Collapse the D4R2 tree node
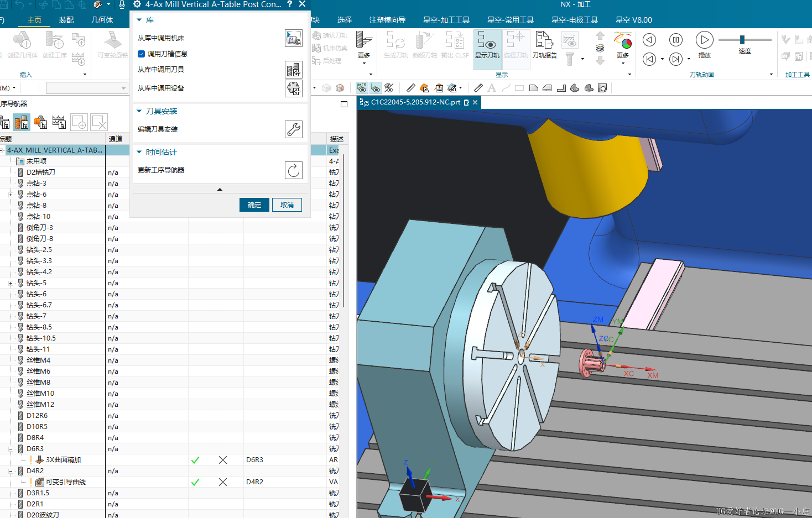Image resolution: width=812 pixels, height=518 pixels. coord(11,471)
